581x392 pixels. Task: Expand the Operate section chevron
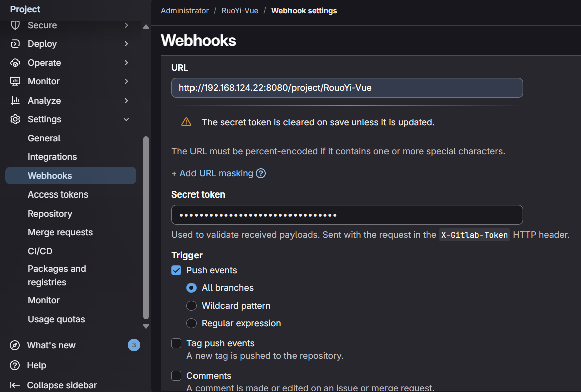[x=126, y=63]
